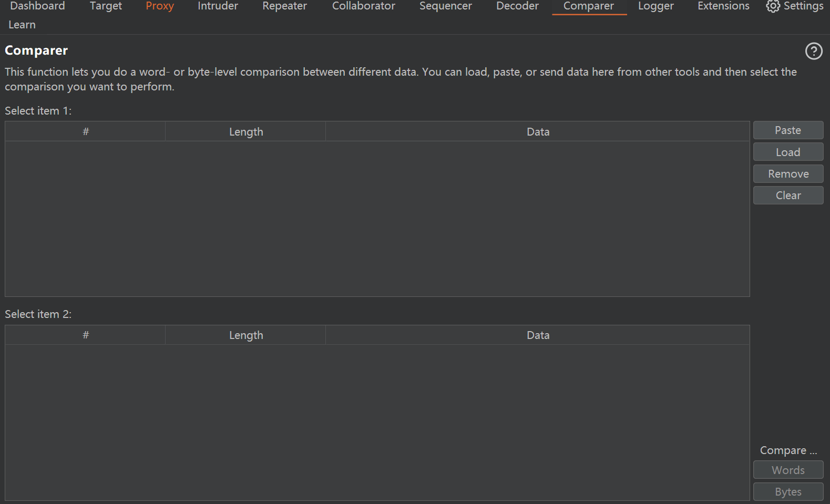Click the Paste button
The image size is (830, 504).
[x=787, y=130]
